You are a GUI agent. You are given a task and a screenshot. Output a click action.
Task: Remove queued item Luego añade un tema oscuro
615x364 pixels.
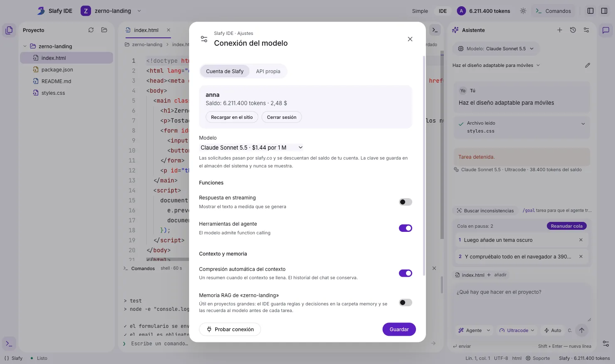pos(581,240)
